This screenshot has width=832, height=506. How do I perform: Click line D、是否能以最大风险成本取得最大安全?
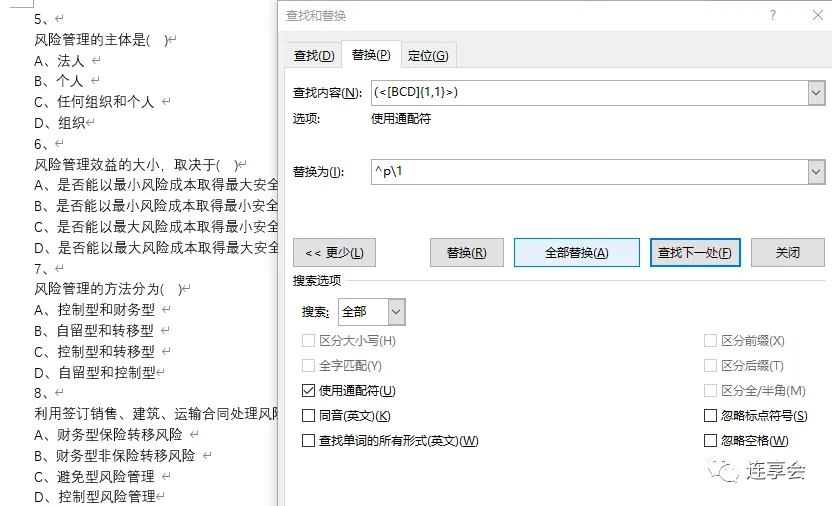coord(156,248)
